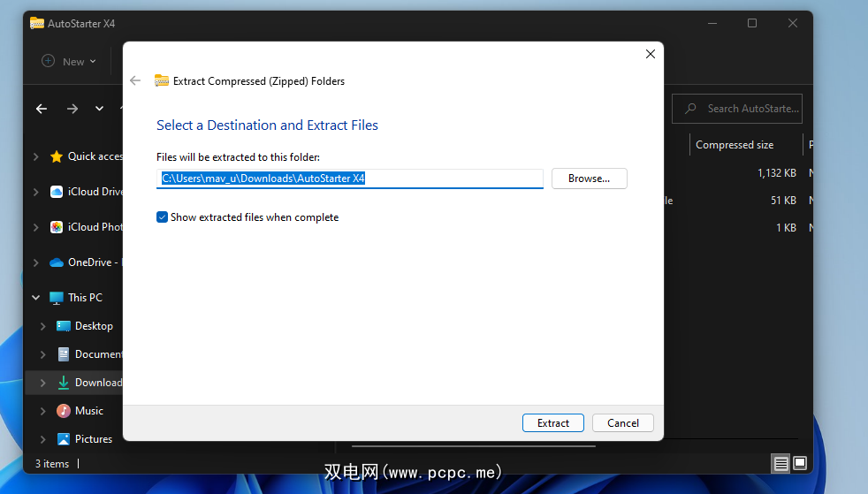Click the search magnifier icon
The height and width of the screenshot is (494, 868).
[690, 109]
